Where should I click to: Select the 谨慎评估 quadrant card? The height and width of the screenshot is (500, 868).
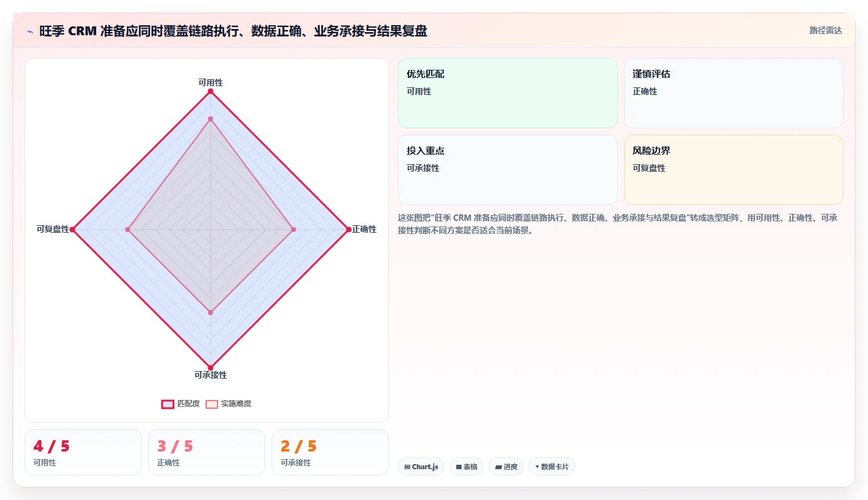pos(733,93)
